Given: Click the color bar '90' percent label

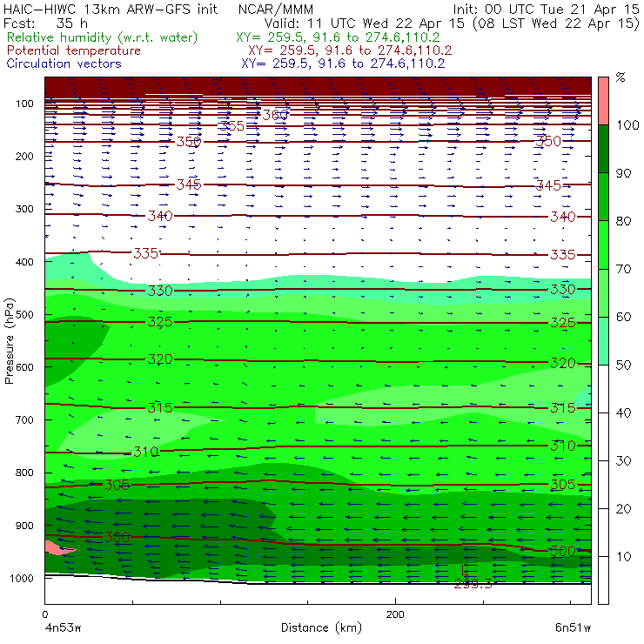Looking at the screenshot, I should click(623, 173).
